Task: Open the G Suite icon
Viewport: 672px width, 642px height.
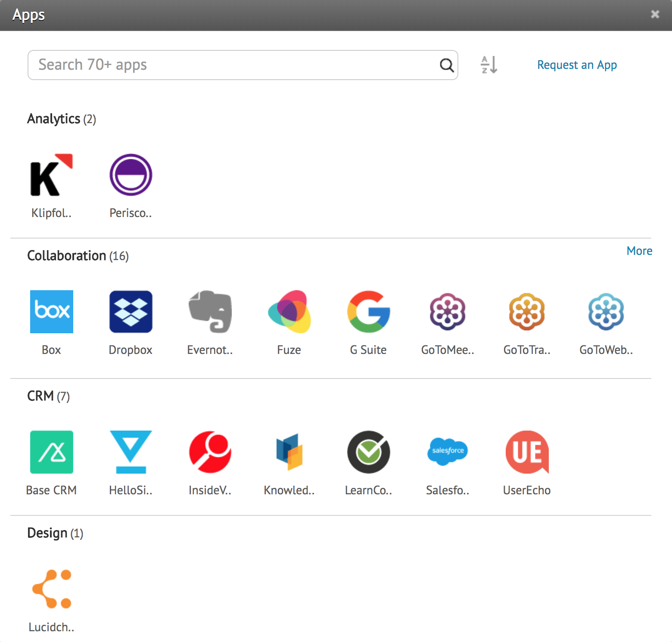Action: click(369, 312)
